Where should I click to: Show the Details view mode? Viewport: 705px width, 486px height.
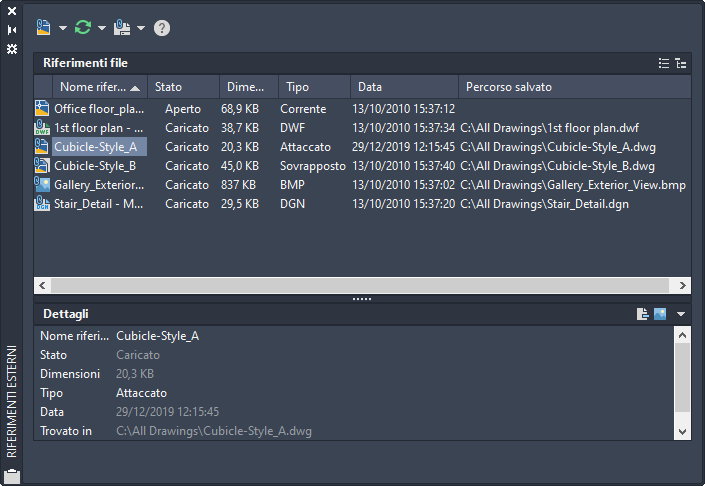point(643,314)
